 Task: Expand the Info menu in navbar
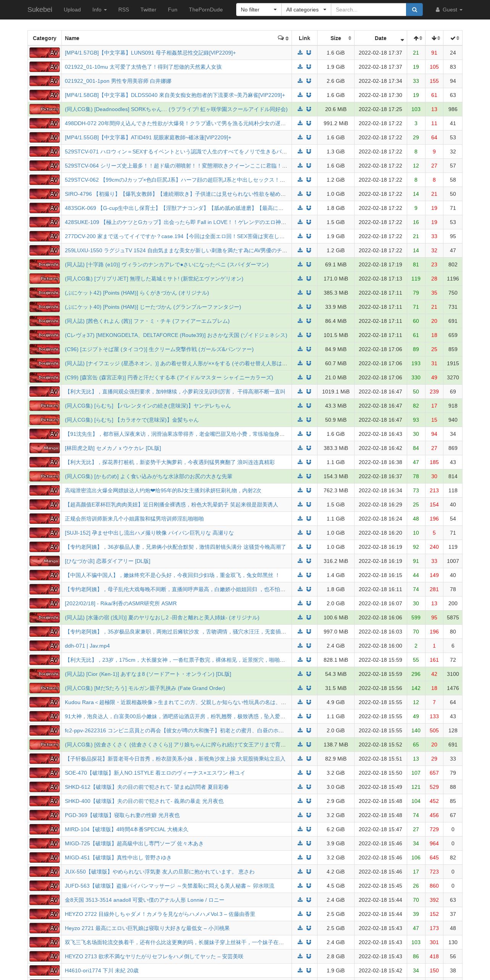[x=99, y=10]
